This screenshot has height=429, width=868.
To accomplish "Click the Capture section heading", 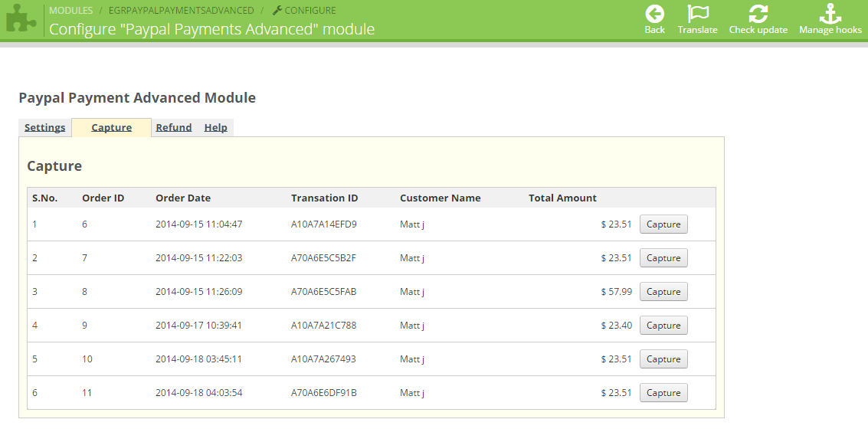I will pos(54,166).
